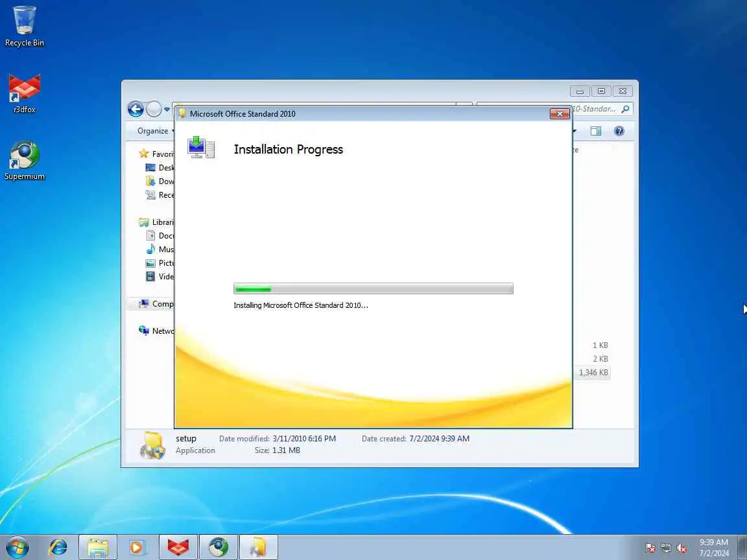The height and width of the screenshot is (560, 747).
Task: Click the search magnifier icon in Explorer
Action: 626,109
